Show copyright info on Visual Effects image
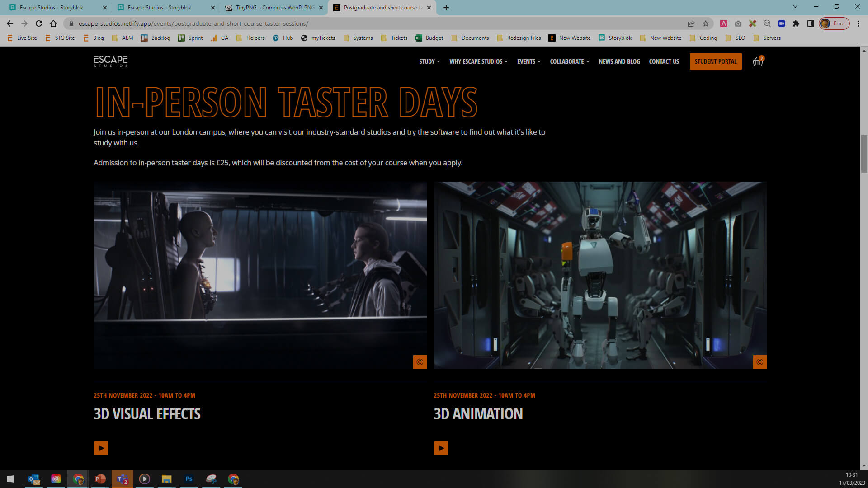This screenshot has height=488, width=868. coord(420,362)
